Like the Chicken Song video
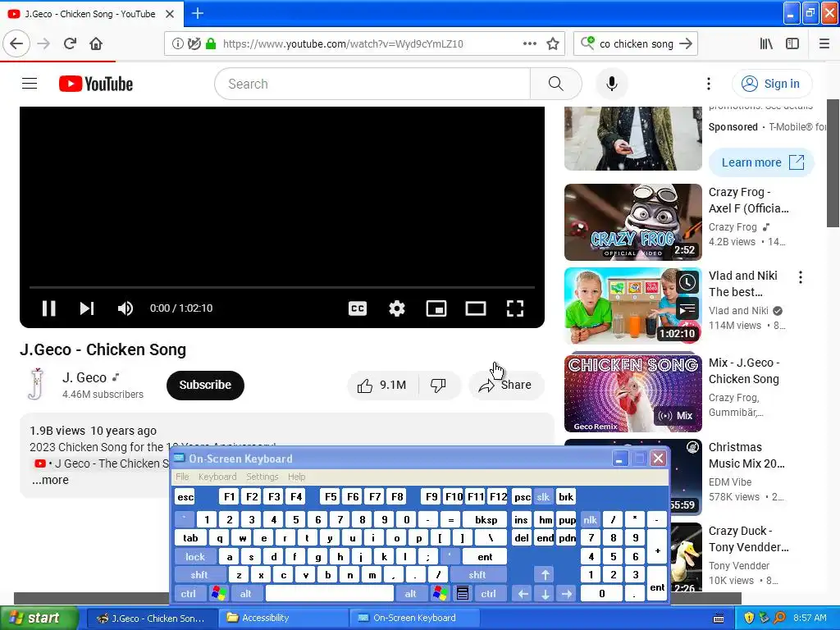 381,386
